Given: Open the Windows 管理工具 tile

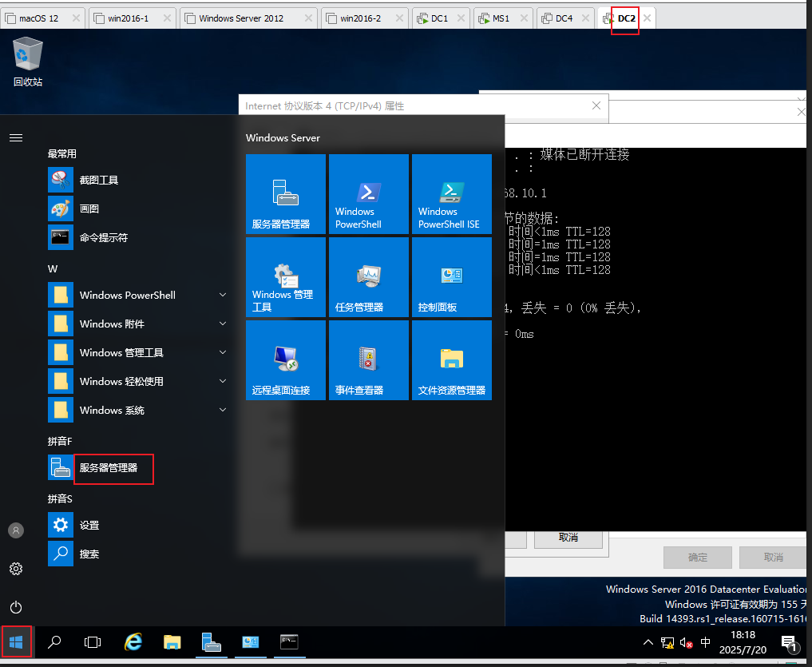Looking at the screenshot, I should [x=285, y=276].
